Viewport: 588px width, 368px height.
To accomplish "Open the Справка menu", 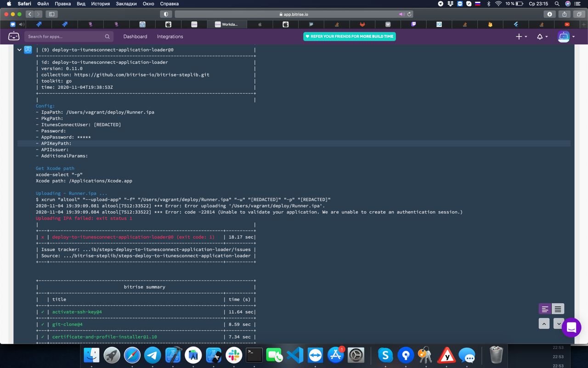I will tap(169, 4).
